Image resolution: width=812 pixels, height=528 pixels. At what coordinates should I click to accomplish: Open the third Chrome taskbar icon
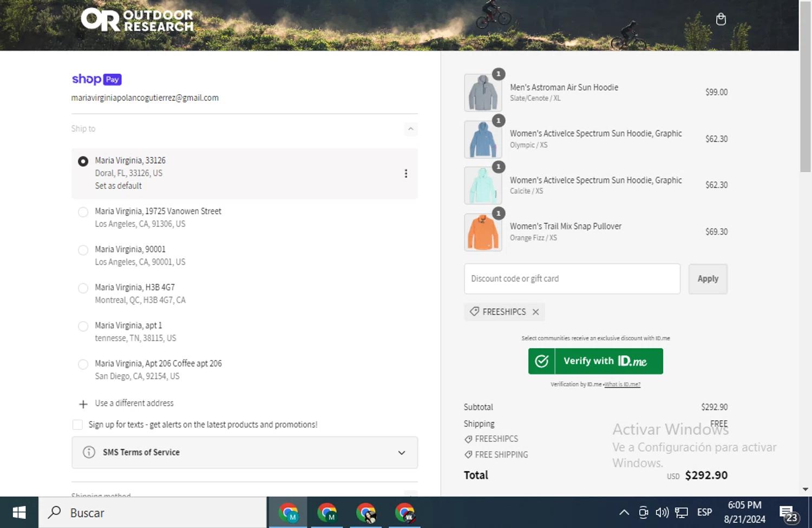coord(366,512)
